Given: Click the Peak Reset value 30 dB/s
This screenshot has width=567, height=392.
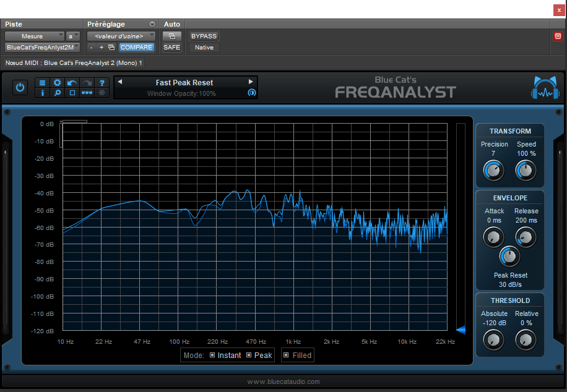Looking at the screenshot, I should coord(510,284).
